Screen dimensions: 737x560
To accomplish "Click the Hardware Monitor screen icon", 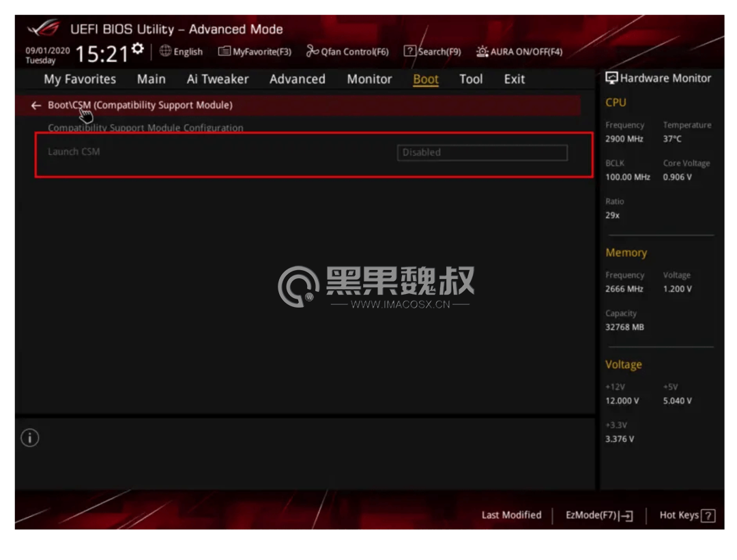I will click(611, 78).
